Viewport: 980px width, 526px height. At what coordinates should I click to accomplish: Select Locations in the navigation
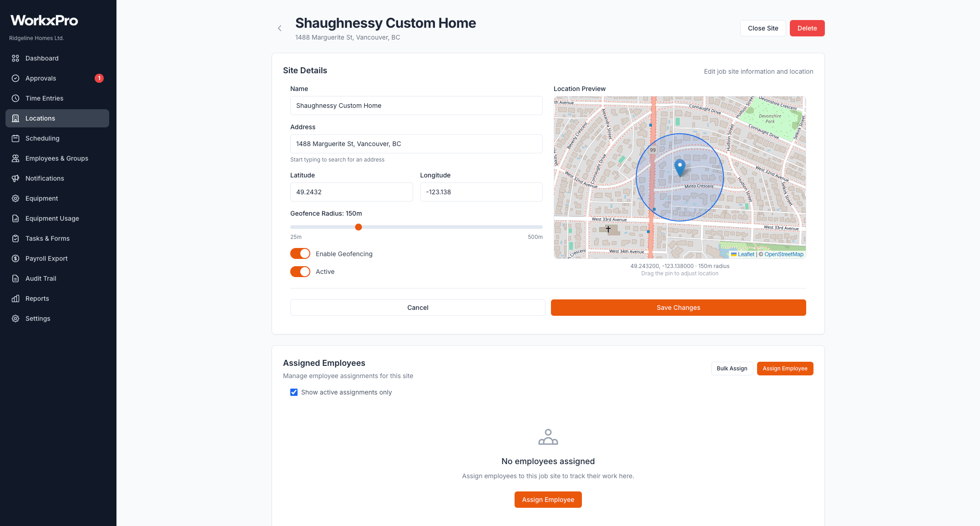41,118
